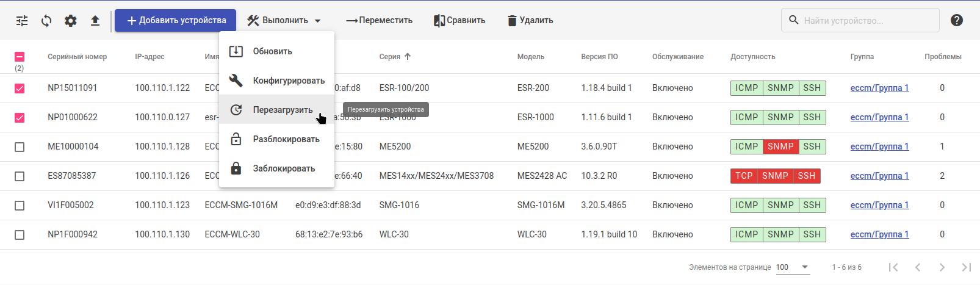Jump to the first page icon
This screenshot has width=980, height=285.
click(893, 267)
